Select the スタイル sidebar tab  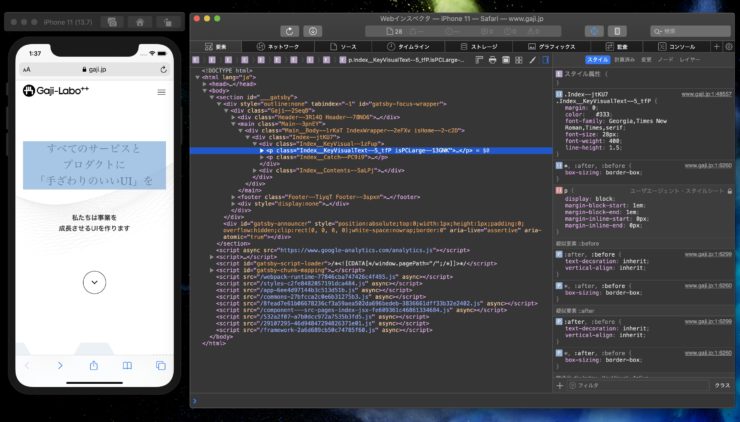click(x=597, y=59)
